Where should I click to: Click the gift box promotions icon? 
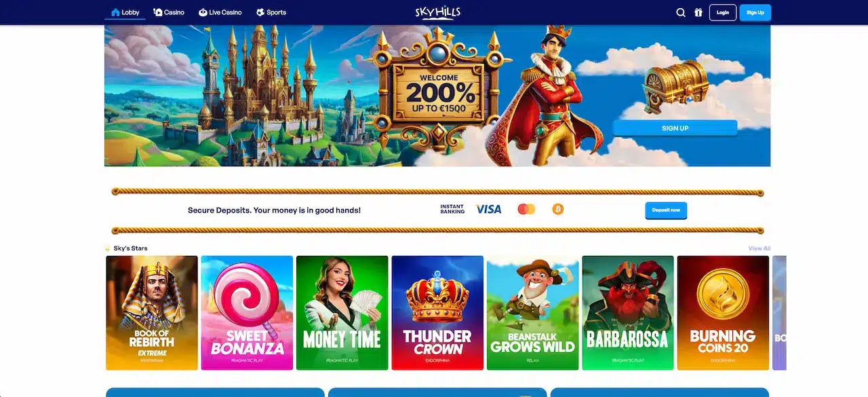pyautogui.click(x=698, y=12)
